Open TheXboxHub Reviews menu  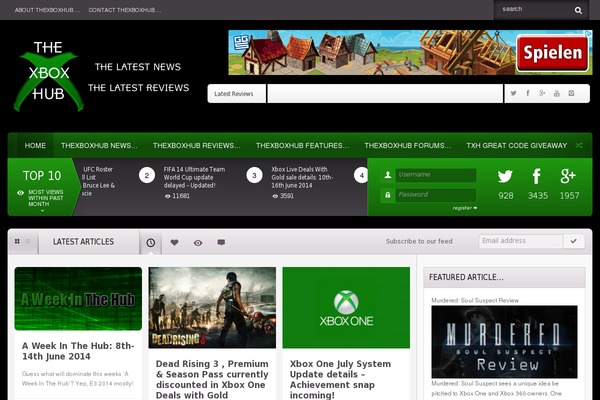(197, 145)
